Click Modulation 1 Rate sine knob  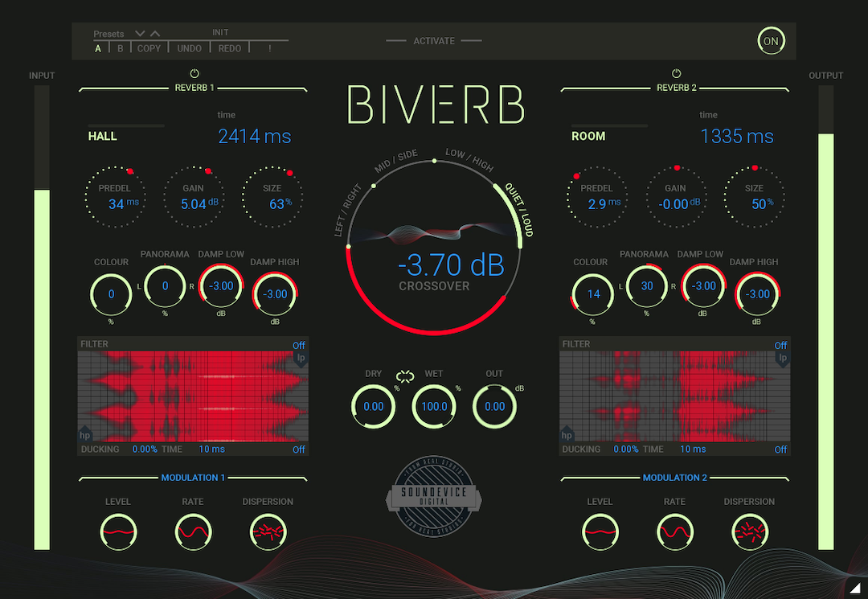point(193,531)
